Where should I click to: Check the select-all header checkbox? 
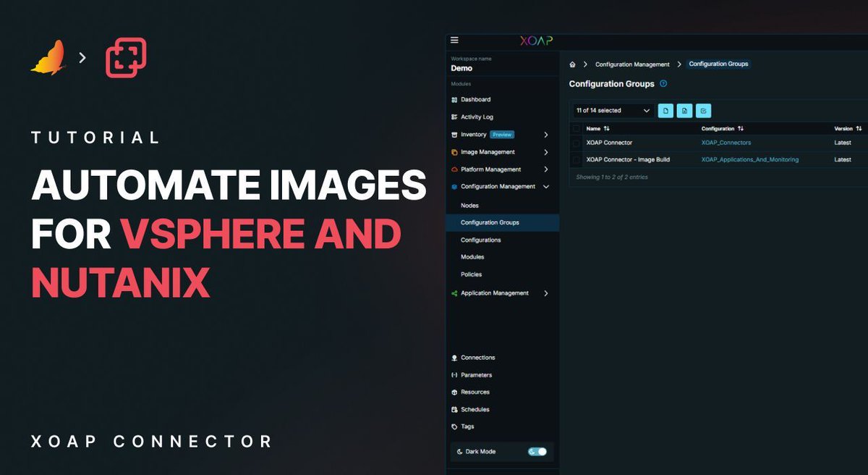(x=576, y=128)
